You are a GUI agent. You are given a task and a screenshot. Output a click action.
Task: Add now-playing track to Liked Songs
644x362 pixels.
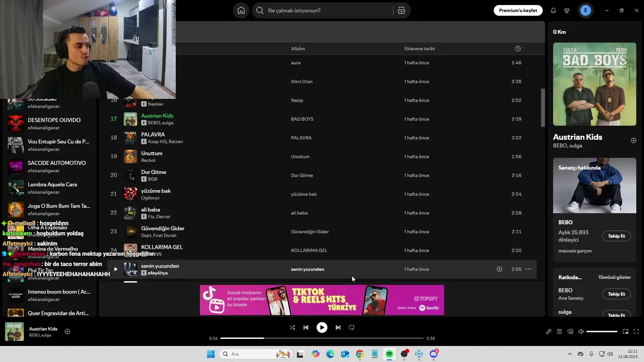[x=67, y=332]
